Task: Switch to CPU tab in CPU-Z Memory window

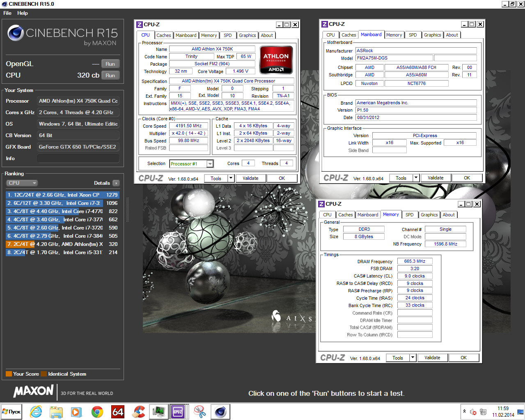Action: (327, 215)
